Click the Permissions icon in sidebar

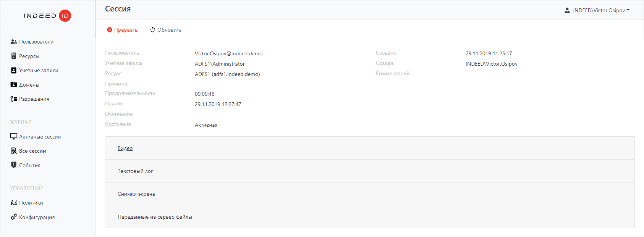pos(14,99)
